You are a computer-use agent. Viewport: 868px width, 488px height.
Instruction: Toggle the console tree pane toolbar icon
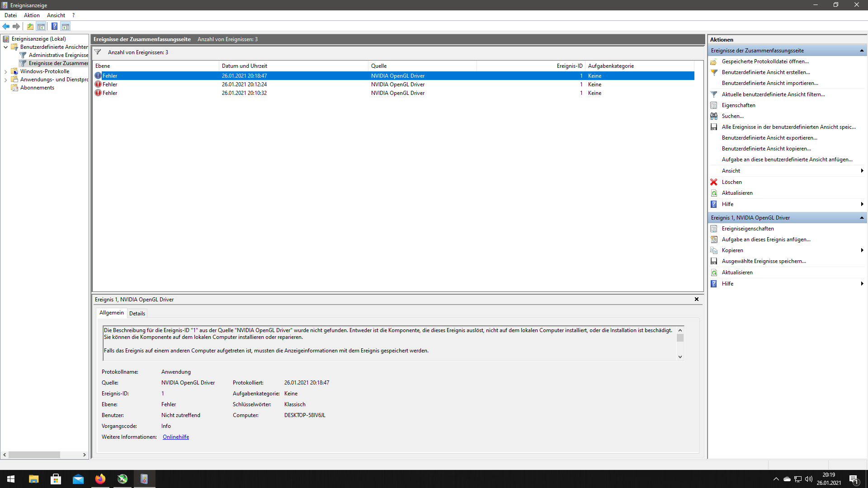(41, 26)
